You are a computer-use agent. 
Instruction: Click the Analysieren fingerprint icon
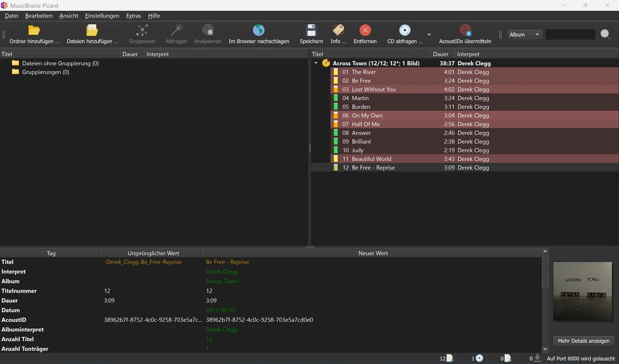click(208, 30)
